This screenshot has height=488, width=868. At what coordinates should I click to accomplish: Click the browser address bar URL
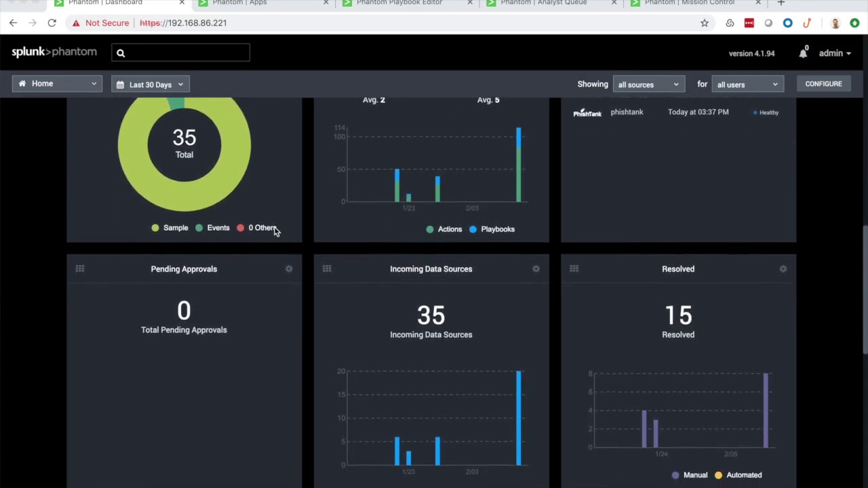point(183,23)
